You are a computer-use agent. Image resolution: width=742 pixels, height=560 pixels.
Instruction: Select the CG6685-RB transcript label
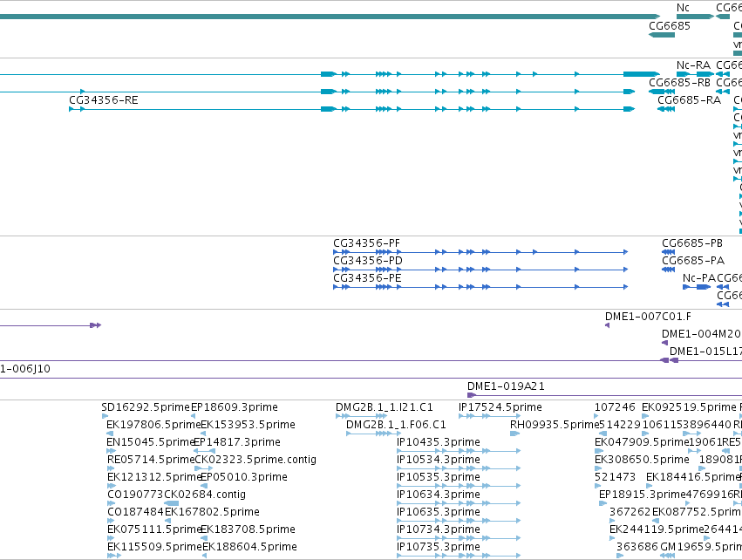(x=679, y=82)
